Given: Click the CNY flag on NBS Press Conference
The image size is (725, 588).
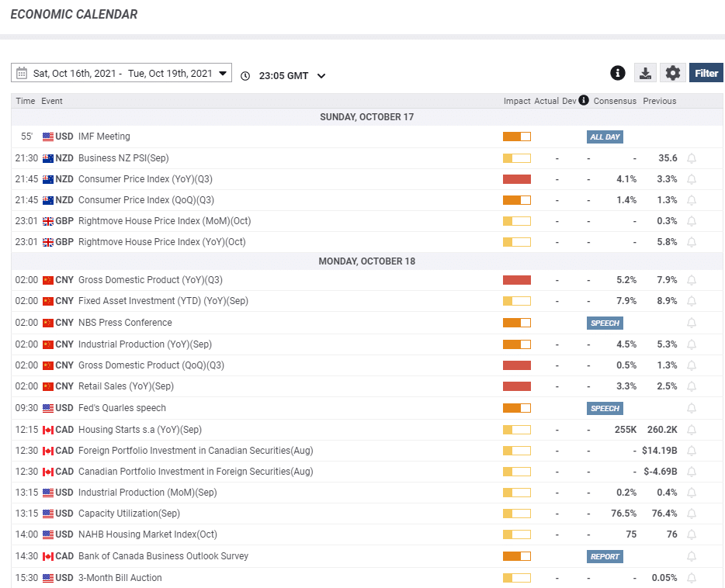Looking at the screenshot, I should tap(48, 323).
